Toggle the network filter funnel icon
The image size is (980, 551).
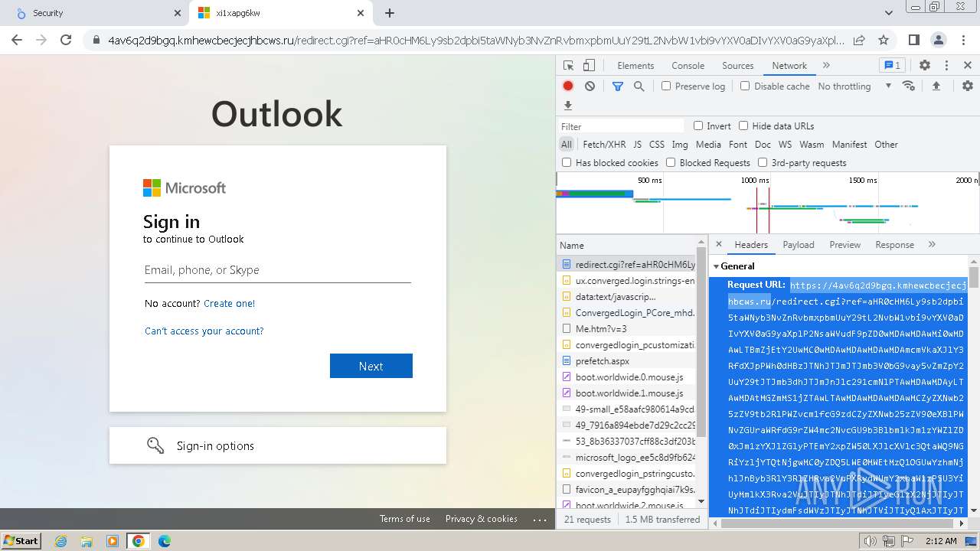[x=618, y=86]
